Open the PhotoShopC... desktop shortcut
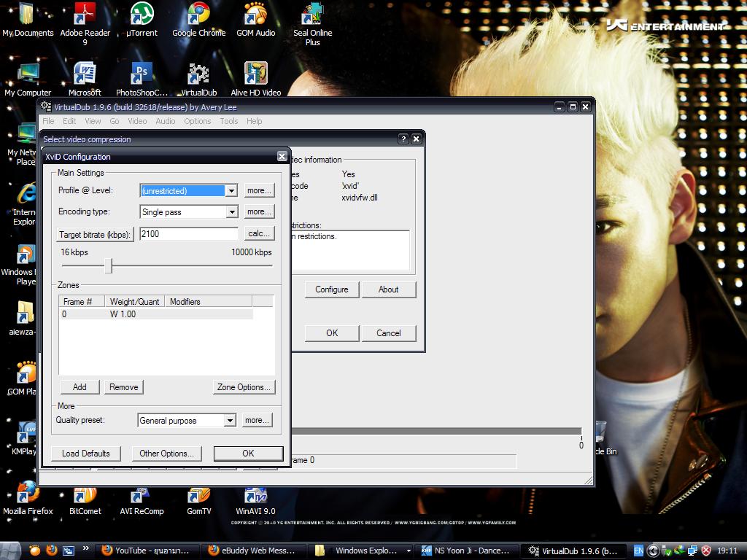 coord(142,79)
